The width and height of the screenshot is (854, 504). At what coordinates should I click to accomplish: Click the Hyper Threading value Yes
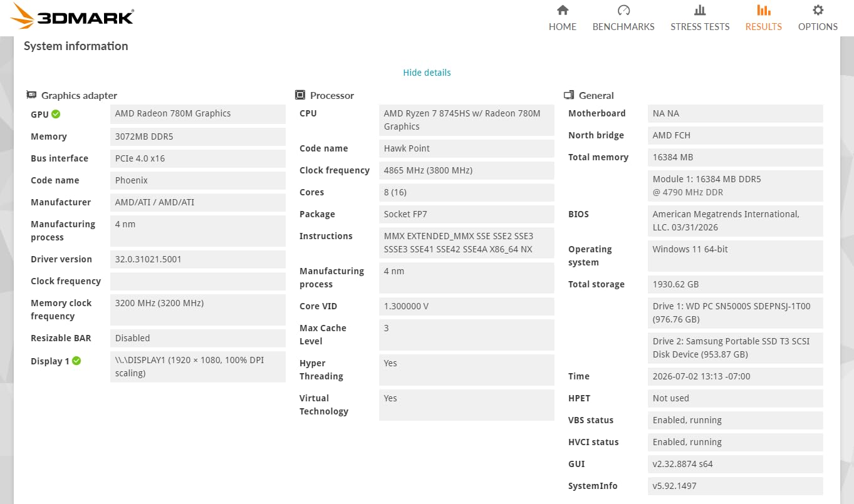[x=467, y=370]
